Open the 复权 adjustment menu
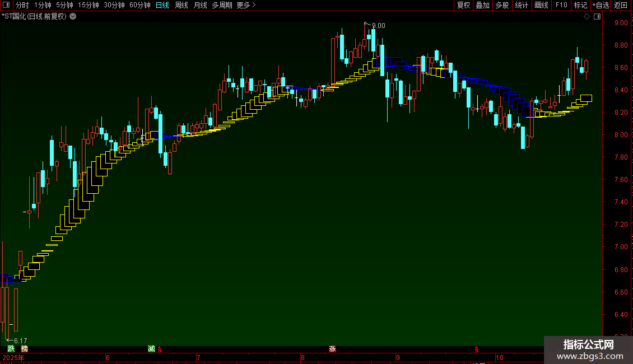 coord(463,5)
